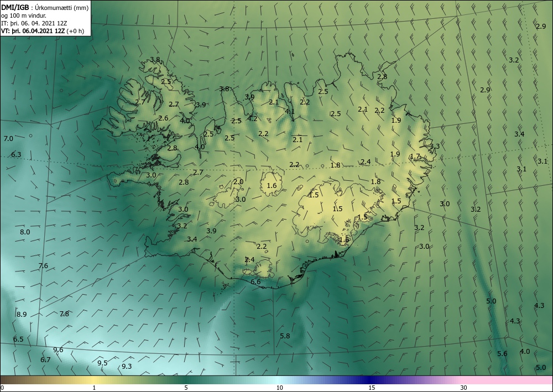This screenshot has height=392, width=553.
Task: Click the dark navy segment of the color scale
Action: [368, 380]
